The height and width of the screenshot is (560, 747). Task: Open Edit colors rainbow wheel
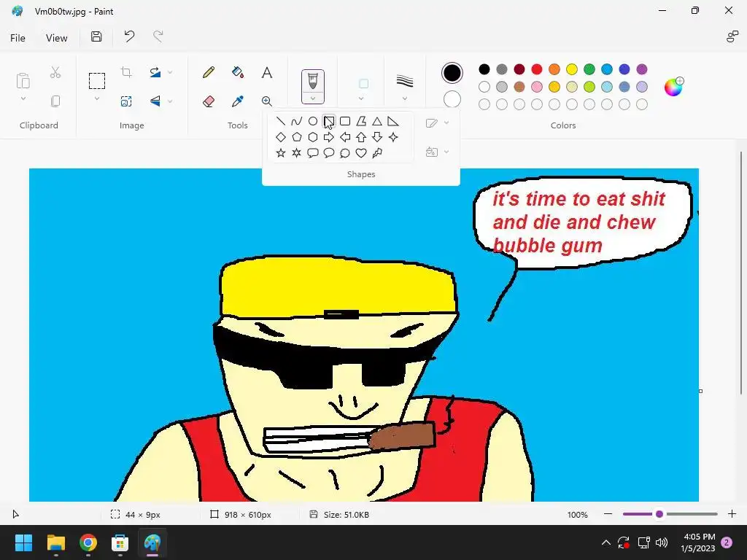pos(673,87)
